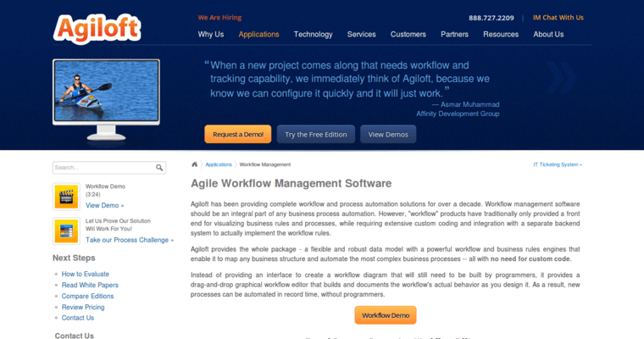Follow the IT Ticketing System link
The image size is (644, 339).
coord(557,164)
